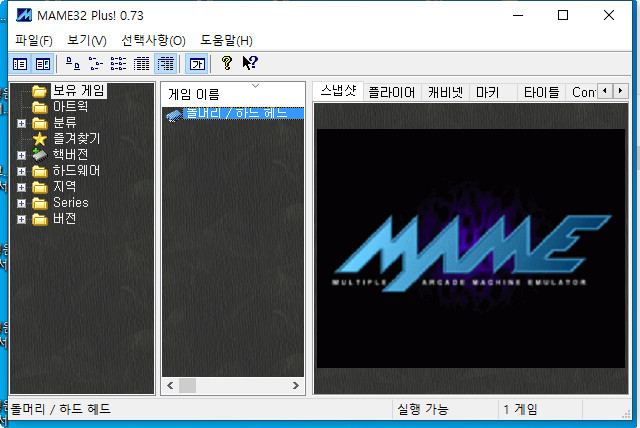Switch to the 마키 tab
The height and width of the screenshot is (428, 640).
[488, 93]
